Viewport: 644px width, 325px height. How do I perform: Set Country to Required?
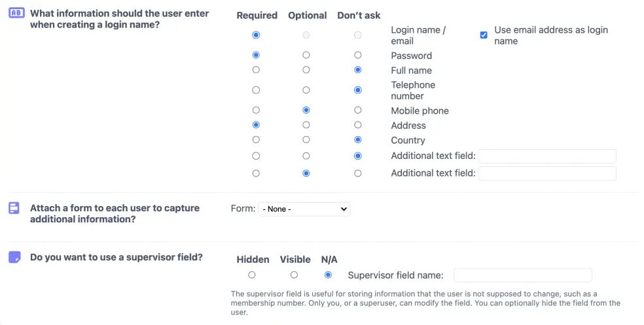[x=256, y=140]
